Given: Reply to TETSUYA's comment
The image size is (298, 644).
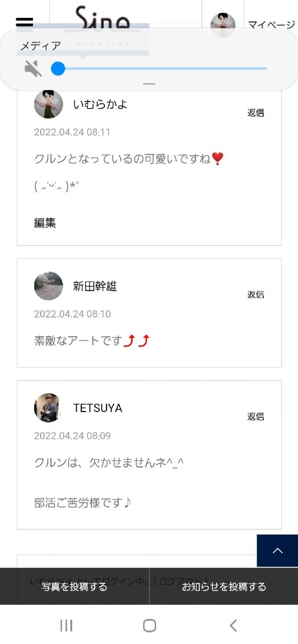Looking at the screenshot, I should click(x=255, y=417).
